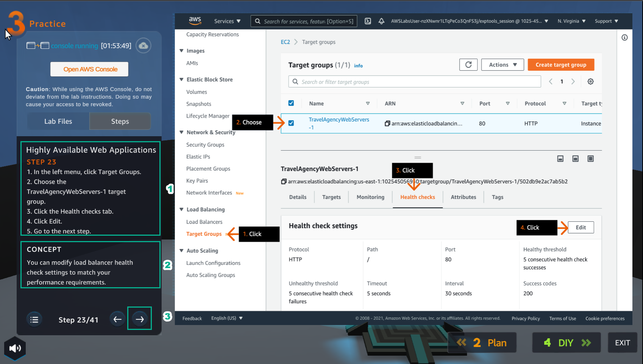Go to the DIY section button
Viewport: 643px width, 364px height.
567,343
